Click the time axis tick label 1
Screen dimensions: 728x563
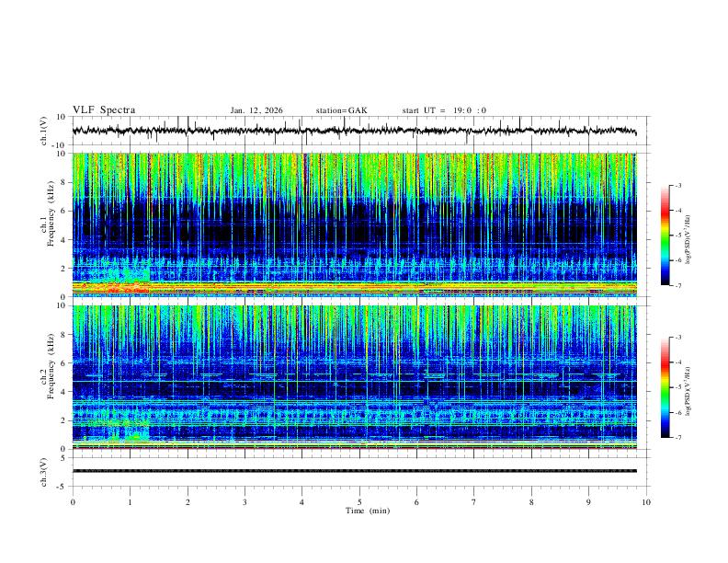(x=130, y=502)
